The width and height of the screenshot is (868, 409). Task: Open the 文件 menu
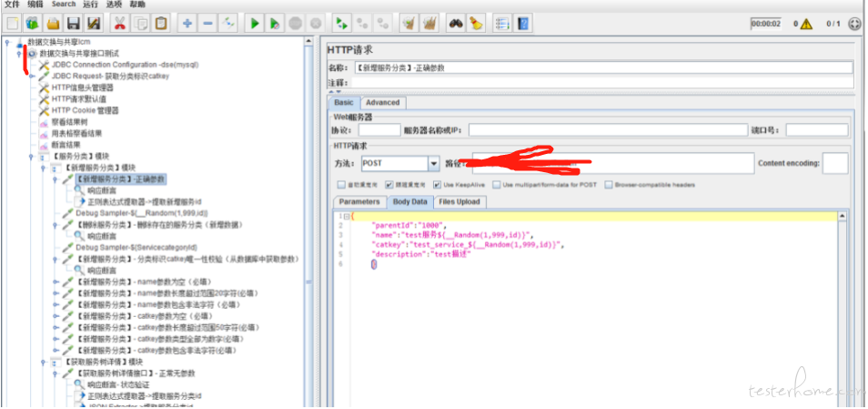coord(12,5)
